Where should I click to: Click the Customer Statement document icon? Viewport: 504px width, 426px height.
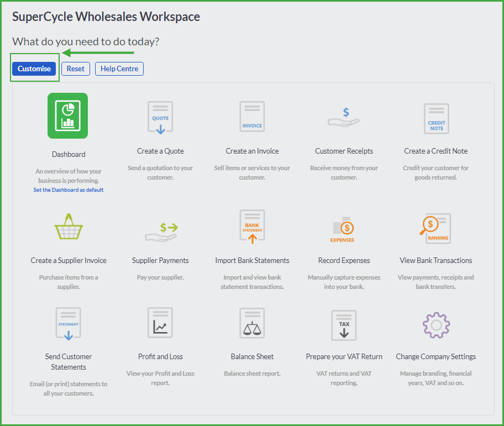click(68, 324)
